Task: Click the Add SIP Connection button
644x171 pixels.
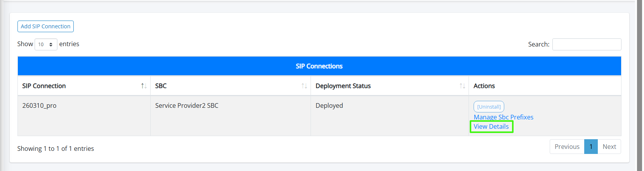Action: [x=45, y=26]
